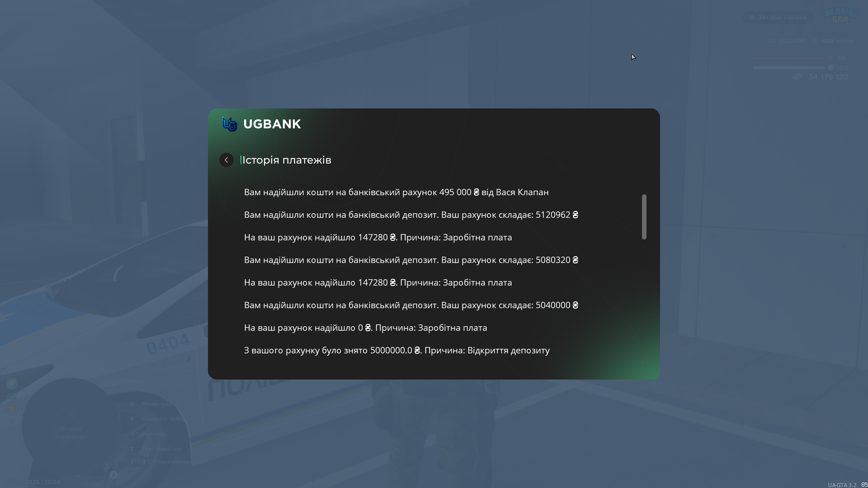Click the payment history scrollbar thumb

(x=644, y=217)
